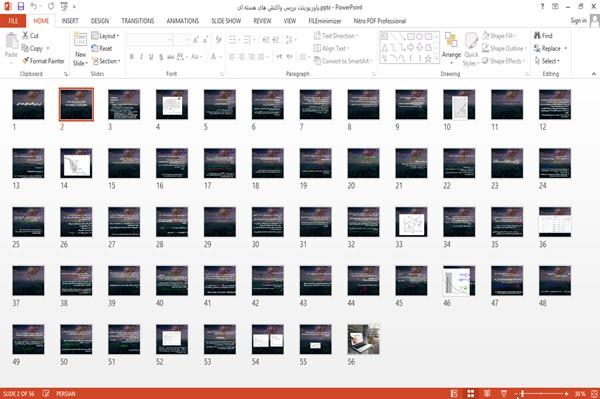
Task: Open Font dialog launcher
Action: 222,74
